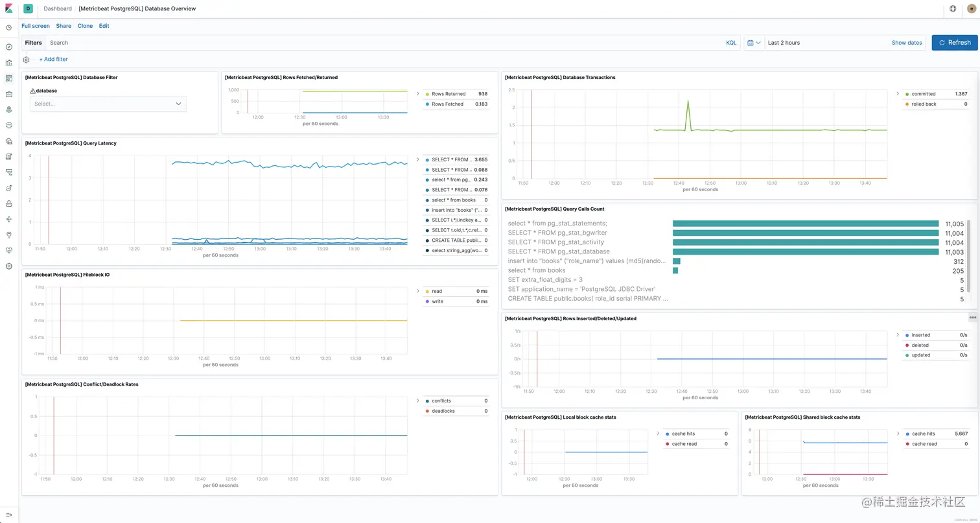Click Clone in the dashboard menu
This screenshot has width=980, height=523.
(85, 26)
